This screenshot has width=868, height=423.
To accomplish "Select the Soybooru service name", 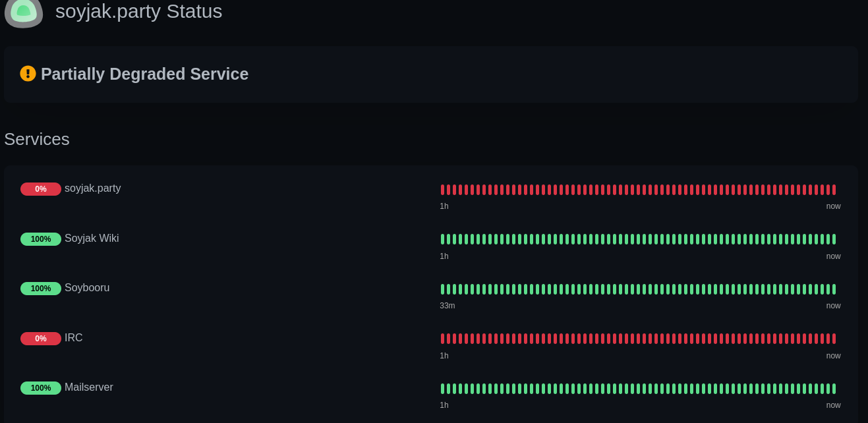I will pos(87,288).
